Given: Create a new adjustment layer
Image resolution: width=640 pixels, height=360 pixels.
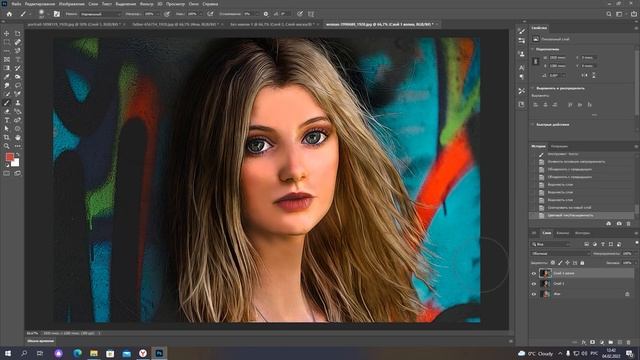Looking at the screenshot, I should coord(602,342).
